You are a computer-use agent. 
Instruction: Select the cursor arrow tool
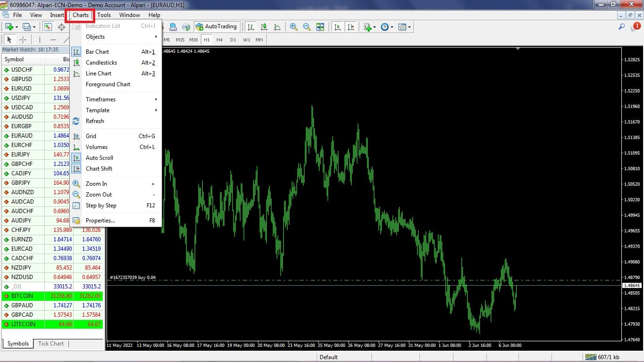pyautogui.click(x=9, y=40)
